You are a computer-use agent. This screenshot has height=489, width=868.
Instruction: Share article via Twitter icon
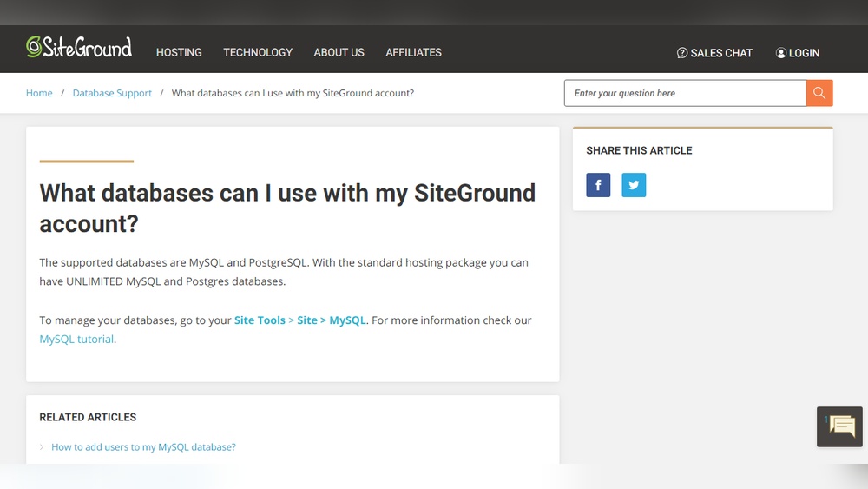[x=634, y=185]
